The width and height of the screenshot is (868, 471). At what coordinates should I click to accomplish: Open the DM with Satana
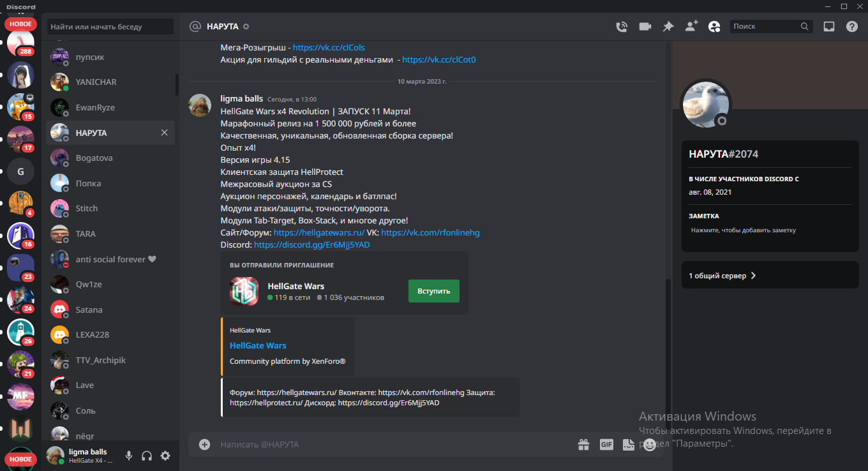tap(110, 310)
